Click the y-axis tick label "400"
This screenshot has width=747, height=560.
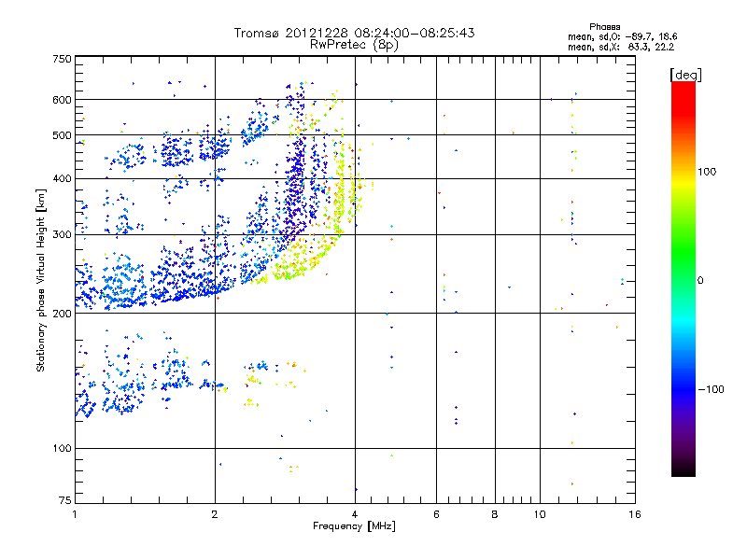point(62,179)
